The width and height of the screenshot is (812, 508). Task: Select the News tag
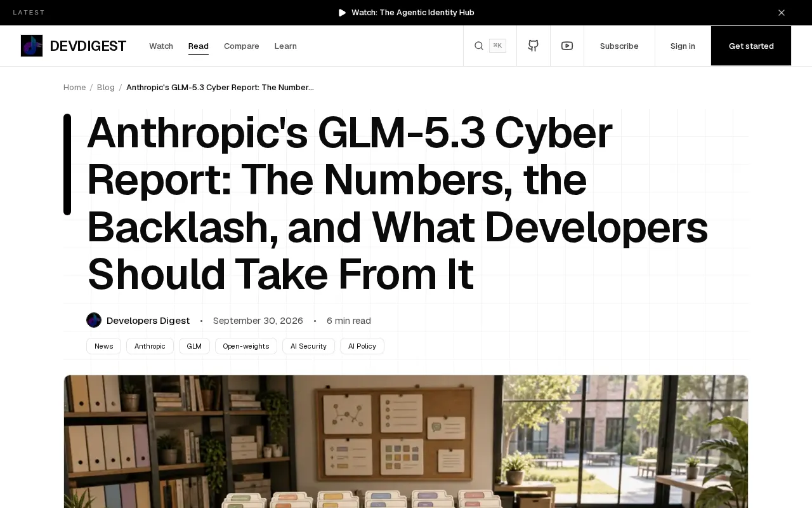click(104, 346)
